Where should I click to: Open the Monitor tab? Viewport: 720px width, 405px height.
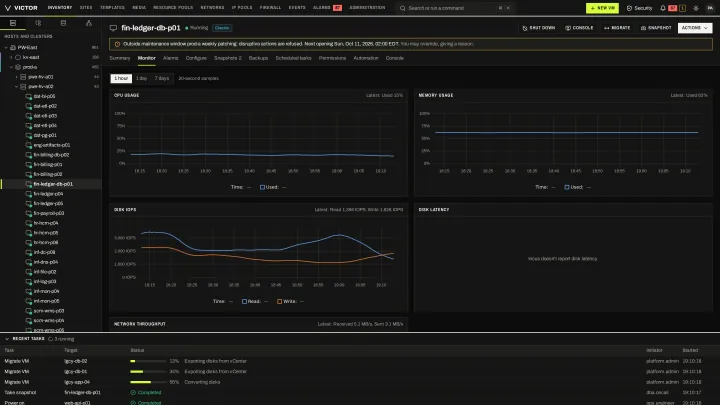146,58
